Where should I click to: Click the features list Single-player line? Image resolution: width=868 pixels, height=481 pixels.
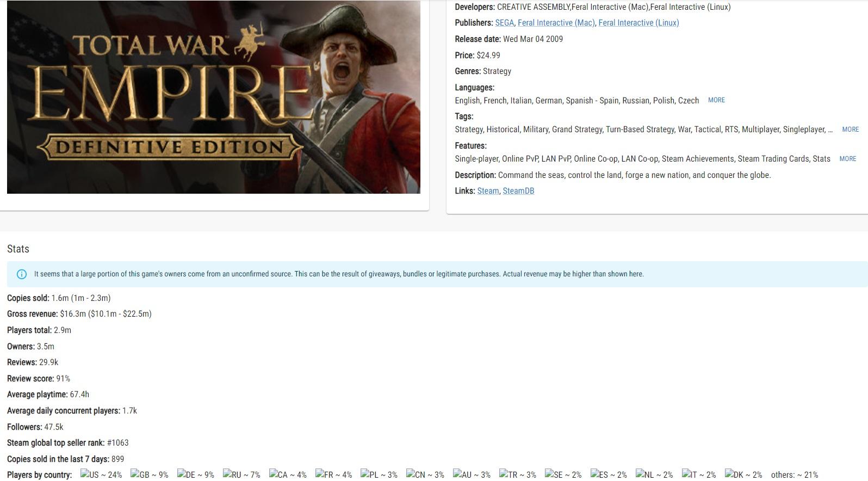pos(643,159)
